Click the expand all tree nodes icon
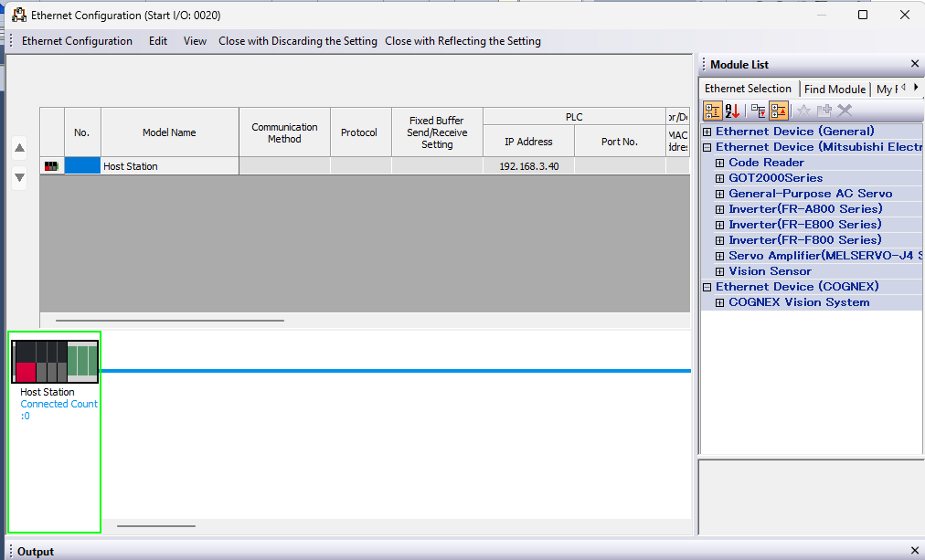The height and width of the screenshot is (560, 925). tap(758, 111)
